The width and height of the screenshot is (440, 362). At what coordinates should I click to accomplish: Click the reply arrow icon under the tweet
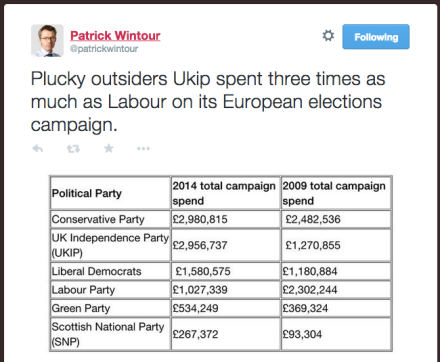pos(38,148)
